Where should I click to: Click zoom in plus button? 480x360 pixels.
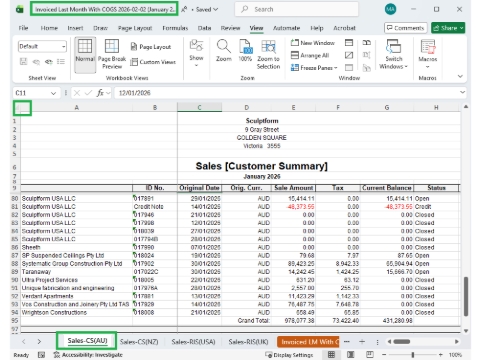click(441, 355)
